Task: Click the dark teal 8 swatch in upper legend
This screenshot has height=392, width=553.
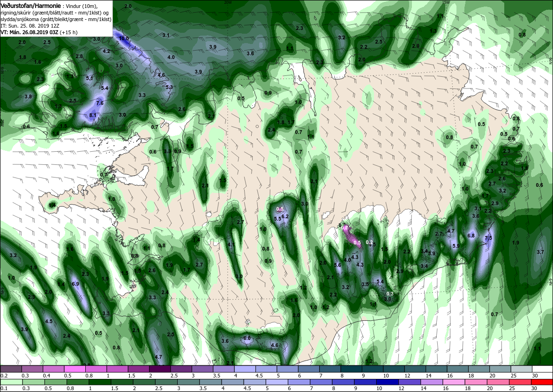Action: (x=351, y=369)
